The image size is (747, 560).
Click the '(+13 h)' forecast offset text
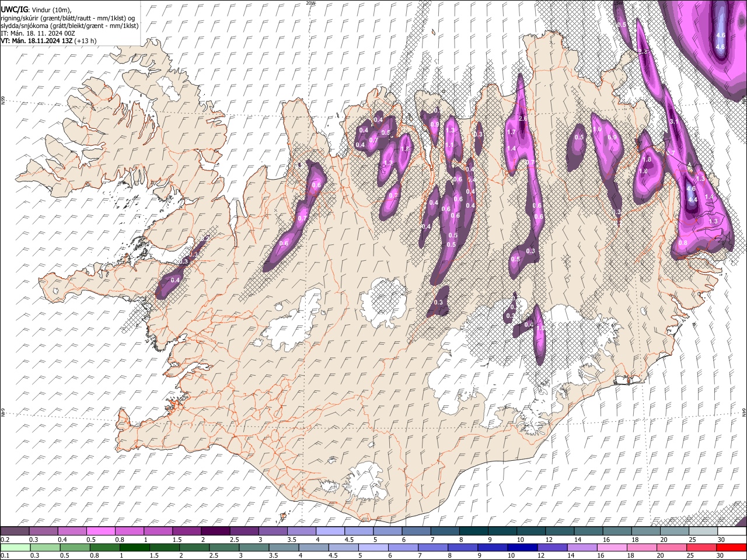[x=85, y=41]
